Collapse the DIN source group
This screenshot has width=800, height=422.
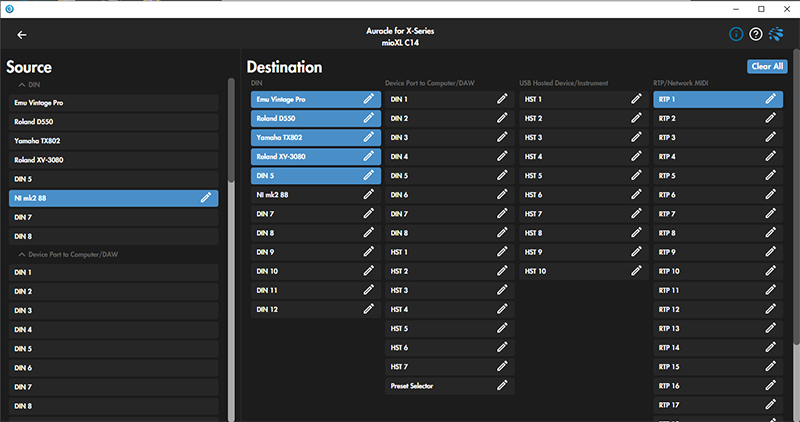coord(21,85)
